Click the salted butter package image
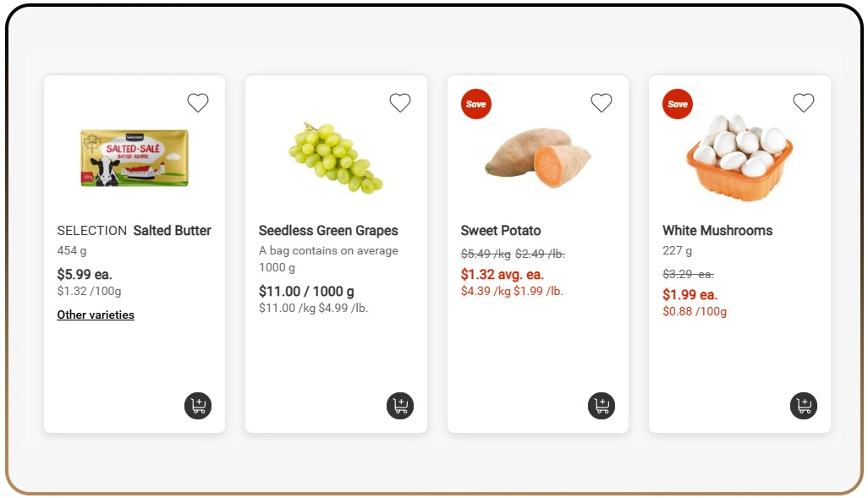Screen dimensions: 868x498 pos(134,158)
